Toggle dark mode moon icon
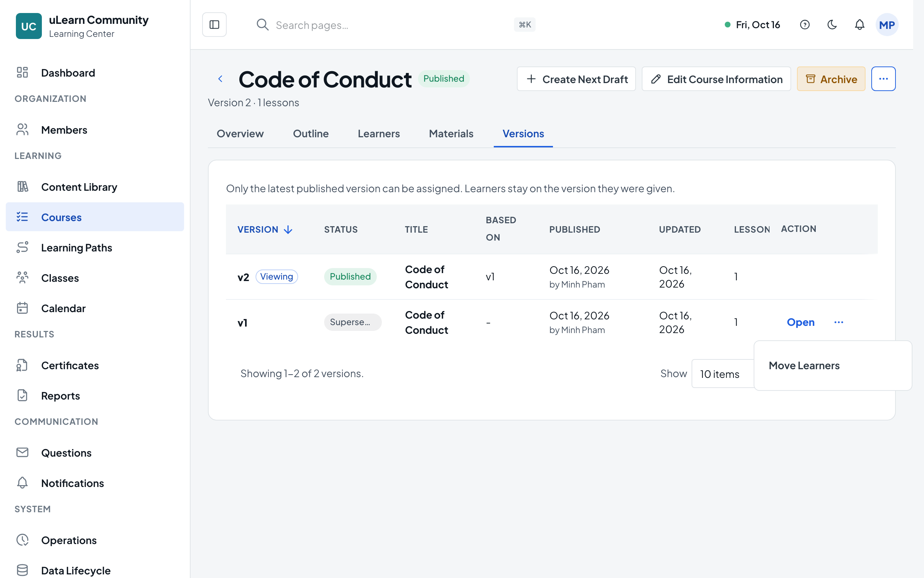This screenshot has width=924, height=578. pos(832,25)
